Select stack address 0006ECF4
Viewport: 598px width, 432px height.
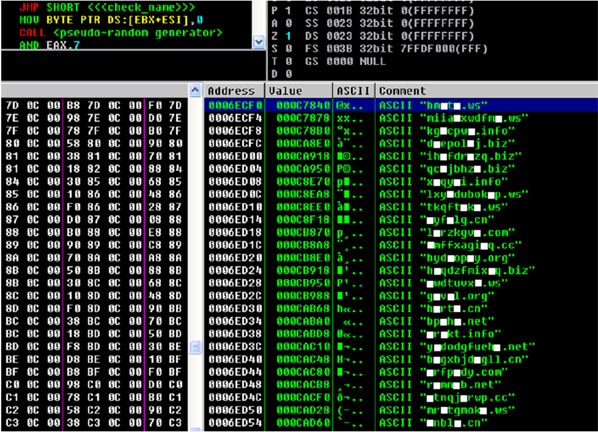pos(235,118)
